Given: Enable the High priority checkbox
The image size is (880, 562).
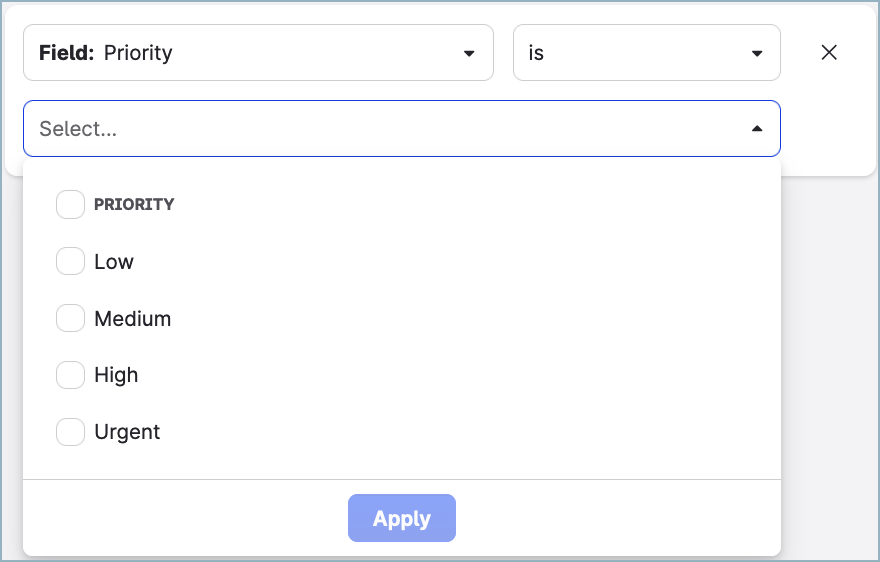Looking at the screenshot, I should (70, 375).
